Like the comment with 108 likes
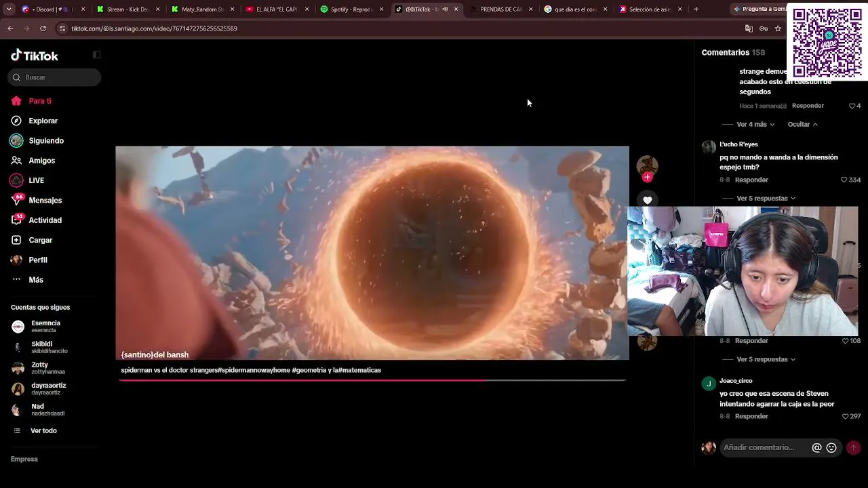868x488 pixels. 844,341
